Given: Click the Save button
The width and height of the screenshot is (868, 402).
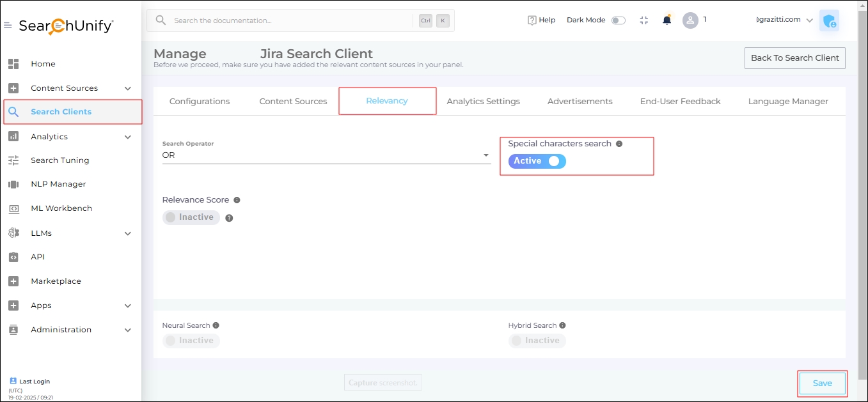Looking at the screenshot, I should pyautogui.click(x=822, y=383).
